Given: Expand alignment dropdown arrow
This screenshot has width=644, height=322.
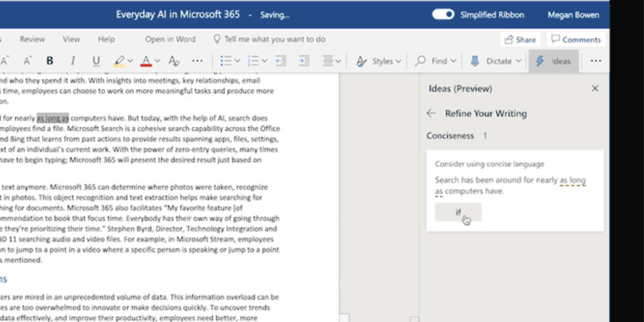Looking at the screenshot, I should click(x=338, y=61).
